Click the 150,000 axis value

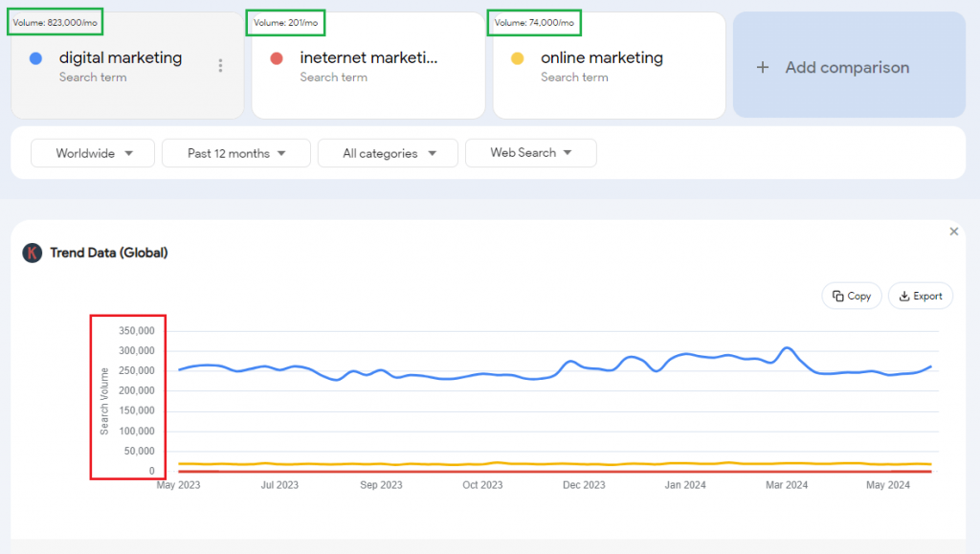tap(136, 410)
